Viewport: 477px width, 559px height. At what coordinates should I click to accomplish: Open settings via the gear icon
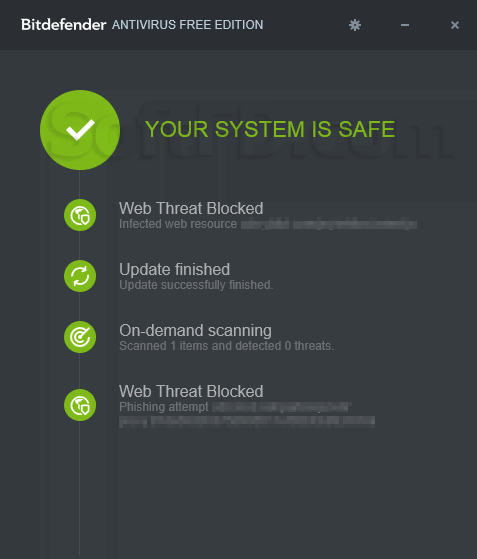coord(355,25)
